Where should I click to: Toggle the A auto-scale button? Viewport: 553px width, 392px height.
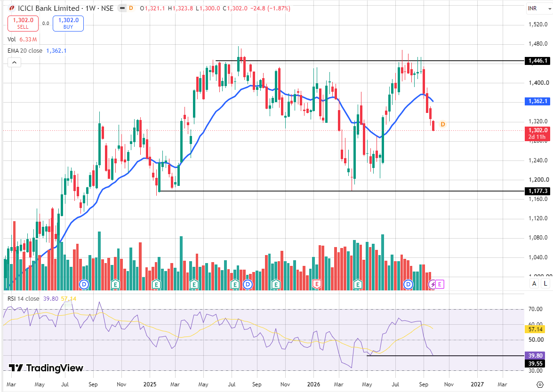tap(534, 283)
